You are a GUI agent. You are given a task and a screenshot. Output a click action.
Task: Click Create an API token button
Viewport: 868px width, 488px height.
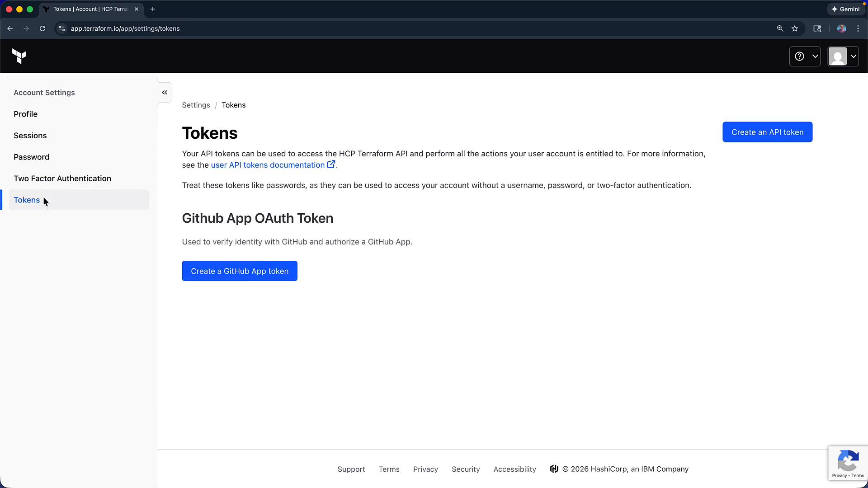point(767,132)
